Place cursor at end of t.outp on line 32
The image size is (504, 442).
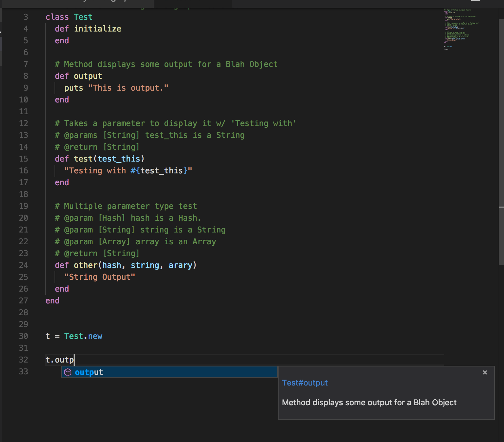74,360
